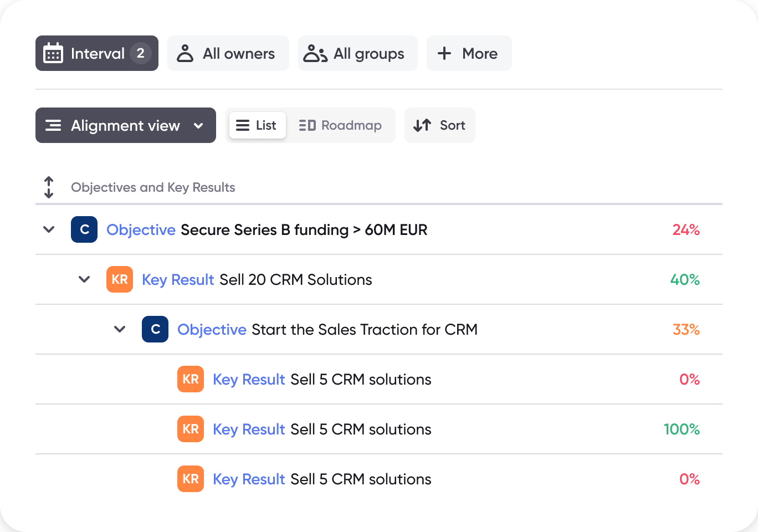Open the Sell 5 CRM solutions at 100%
The image size is (758, 532).
point(322,429)
